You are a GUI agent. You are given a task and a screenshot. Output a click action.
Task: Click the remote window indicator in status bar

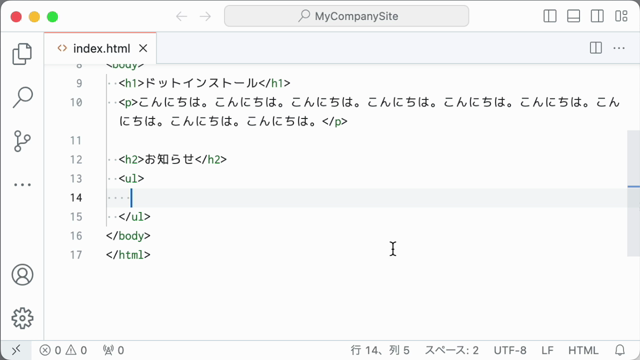[16, 350]
